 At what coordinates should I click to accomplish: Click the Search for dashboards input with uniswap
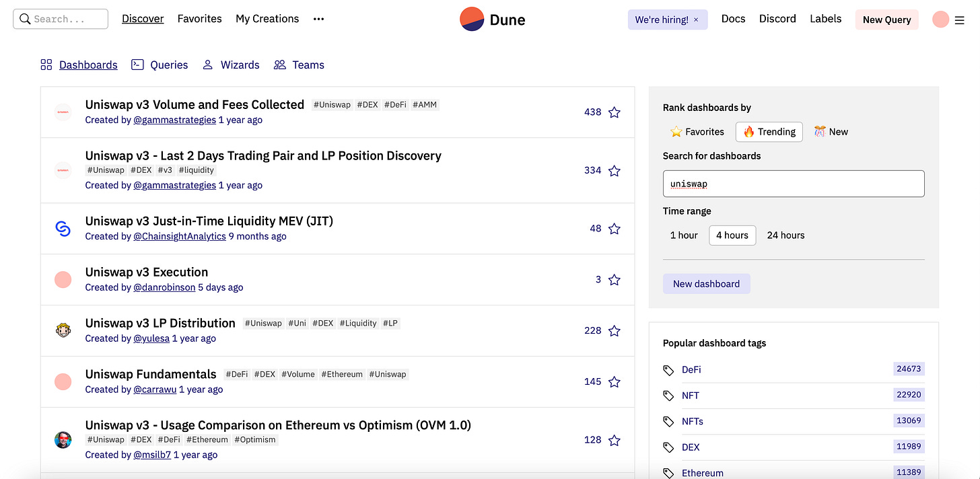pyautogui.click(x=794, y=184)
